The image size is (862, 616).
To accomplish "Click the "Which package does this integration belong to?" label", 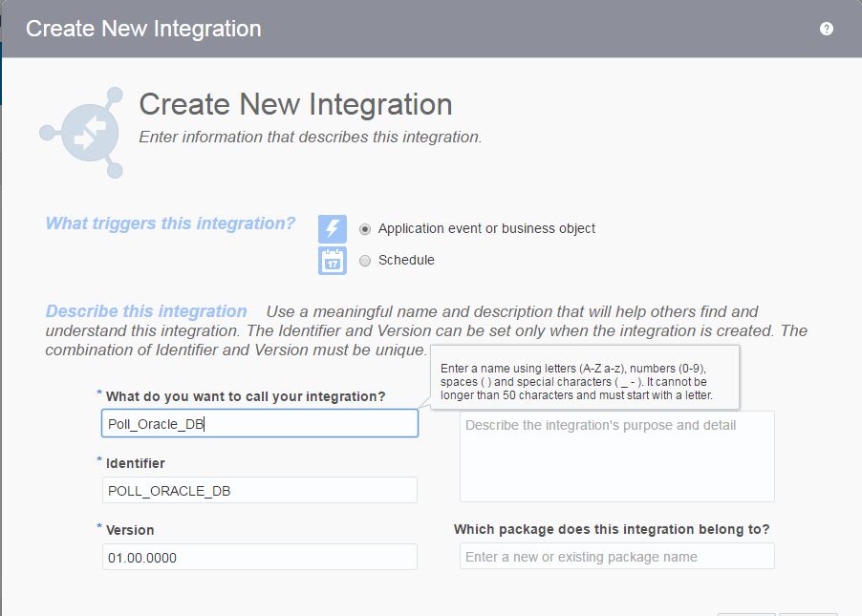I will point(612,529).
